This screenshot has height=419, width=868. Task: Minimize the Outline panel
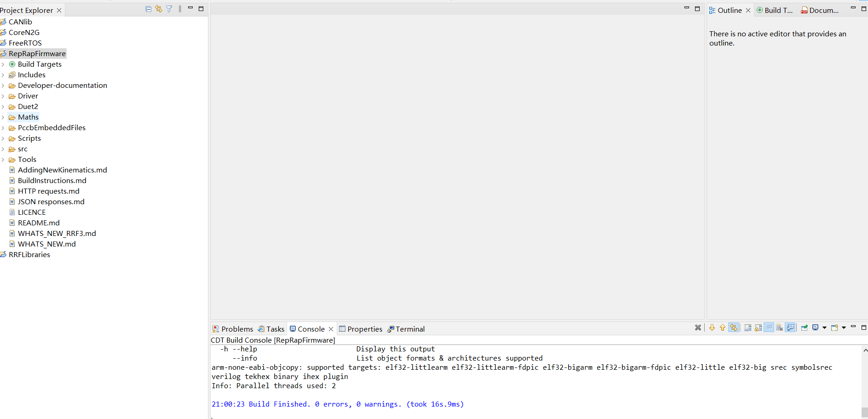(853, 8)
